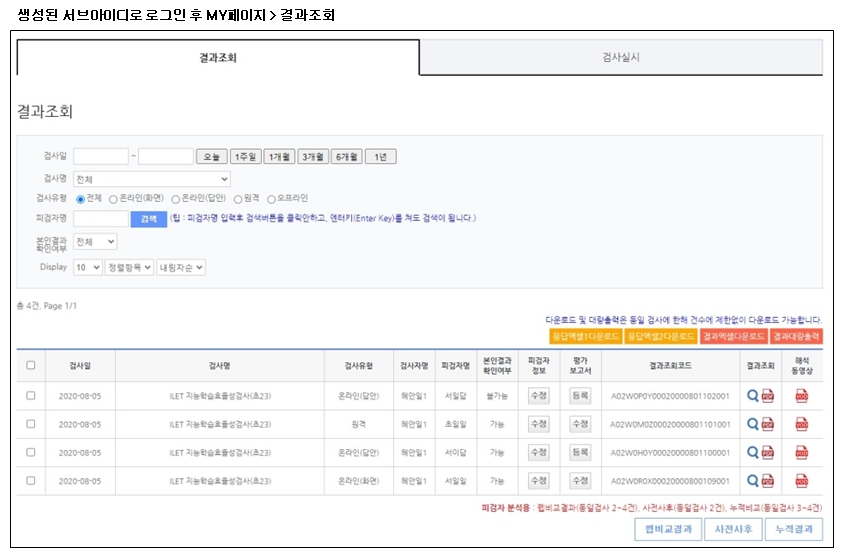Click the blue 검색 search button
The height and width of the screenshot is (560, 850).
tap(149, 218)
